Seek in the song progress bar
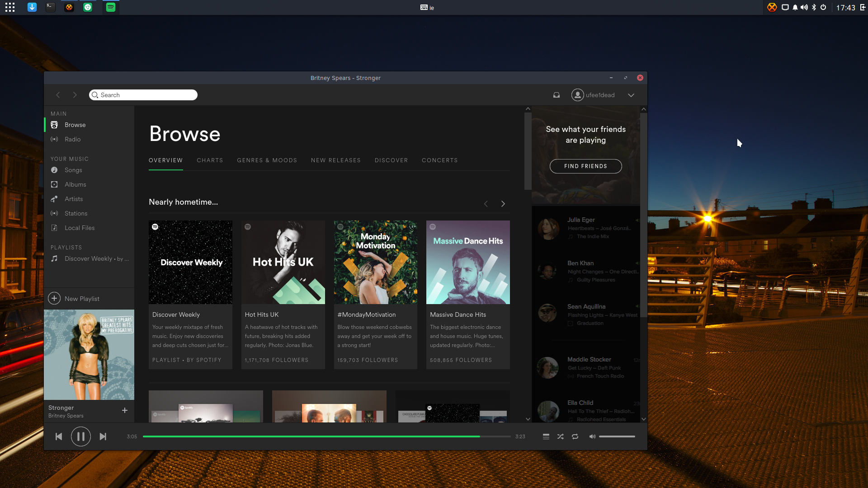This screenshot has width=868, height=488. pyautogui.click(x=327, y=436)
